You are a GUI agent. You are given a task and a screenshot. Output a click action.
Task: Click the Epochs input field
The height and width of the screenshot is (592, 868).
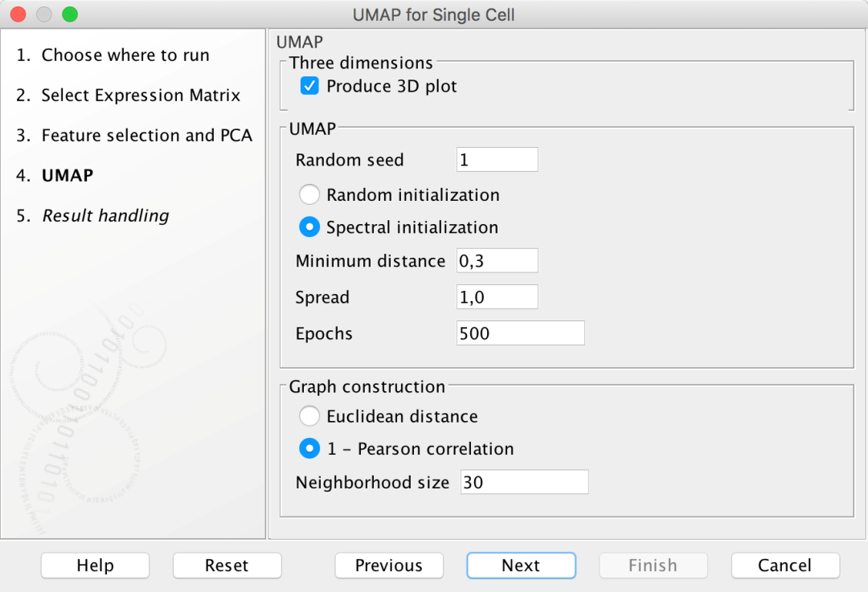(x=520, y=333)
